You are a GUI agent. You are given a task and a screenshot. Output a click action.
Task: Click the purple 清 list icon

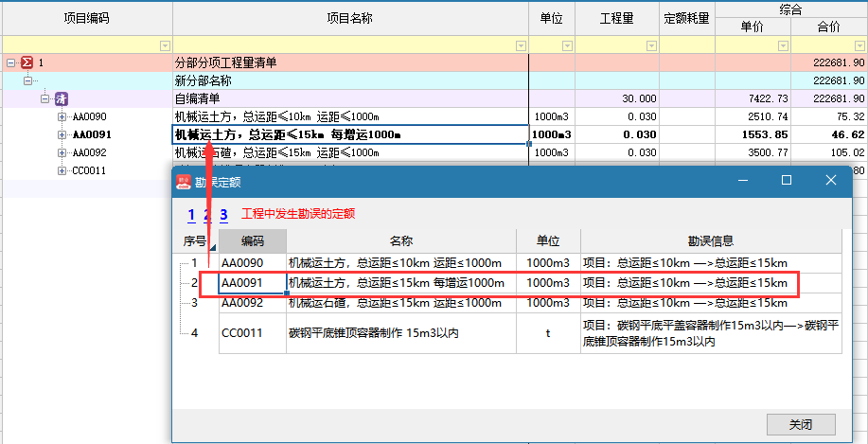(61, 98)
